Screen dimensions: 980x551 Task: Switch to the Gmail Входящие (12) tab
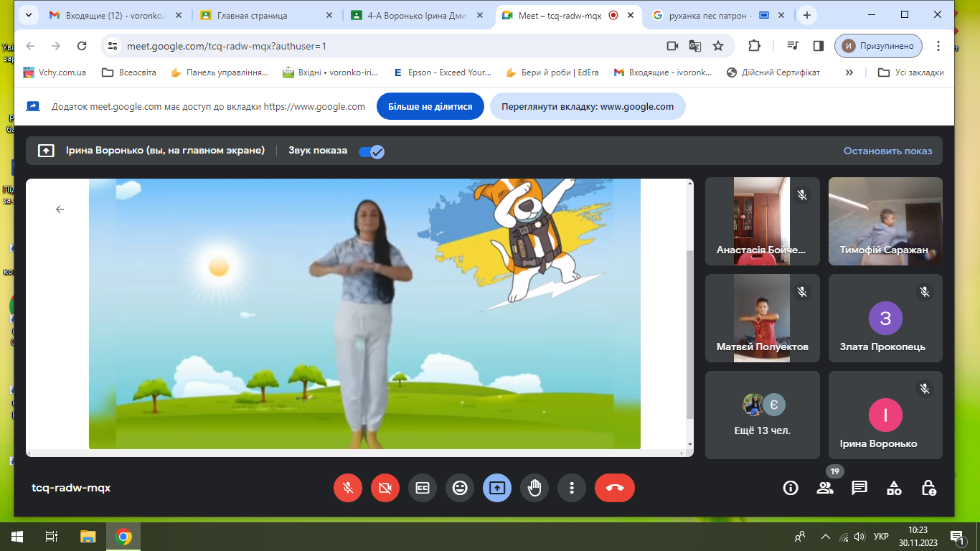[x=114, y=15]
